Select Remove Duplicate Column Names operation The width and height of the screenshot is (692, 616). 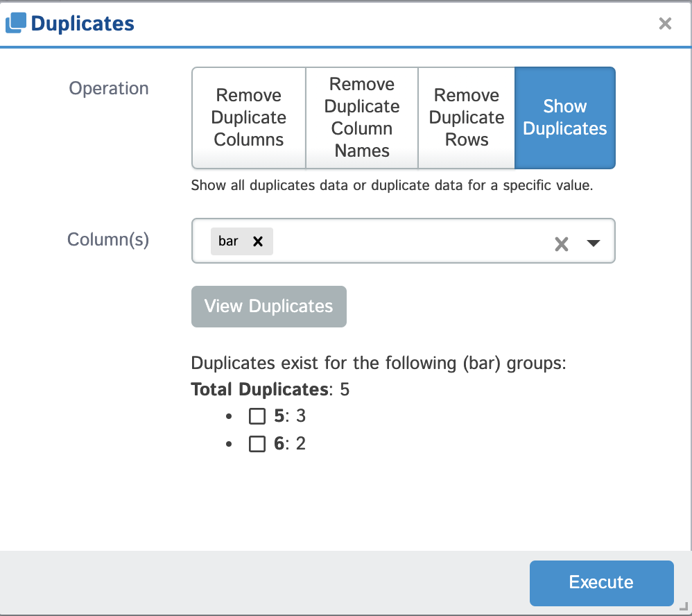tap(362, 118)
